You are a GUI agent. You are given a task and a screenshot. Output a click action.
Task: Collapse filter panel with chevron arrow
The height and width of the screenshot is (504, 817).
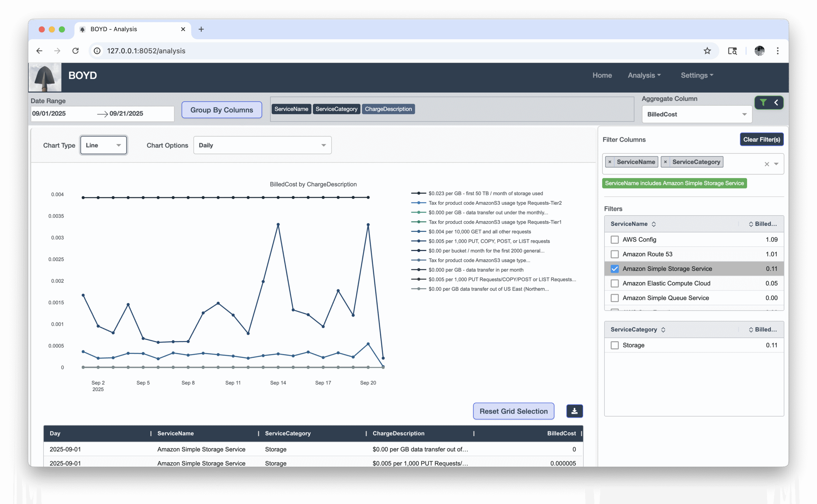[x=776, y=102]
